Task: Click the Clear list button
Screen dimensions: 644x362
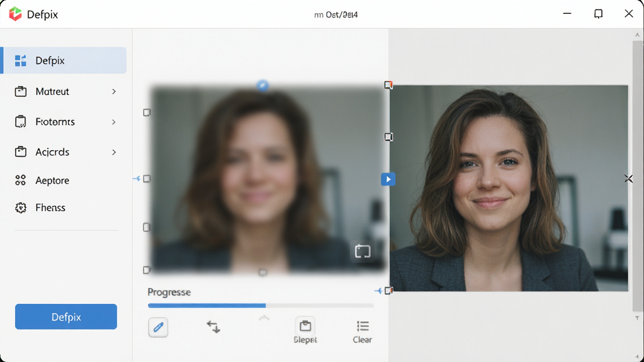Action: (362, 332)
